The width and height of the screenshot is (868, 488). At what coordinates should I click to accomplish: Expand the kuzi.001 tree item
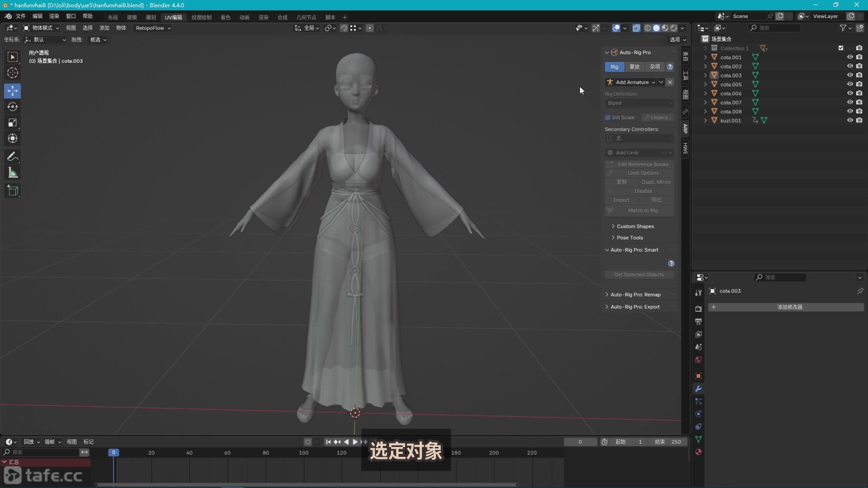(705, 120)
